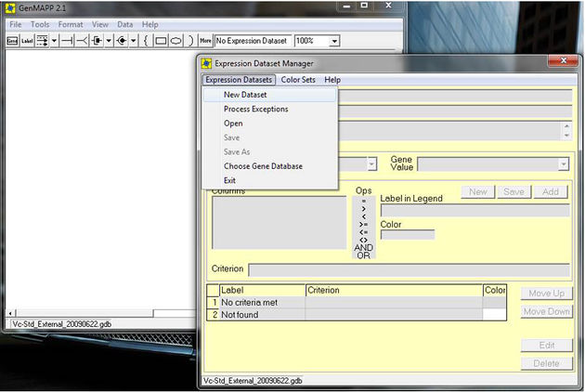The height and width of the screenshot is (392, 585).
Task: Insert the OR operator
Action: [364, 255]
